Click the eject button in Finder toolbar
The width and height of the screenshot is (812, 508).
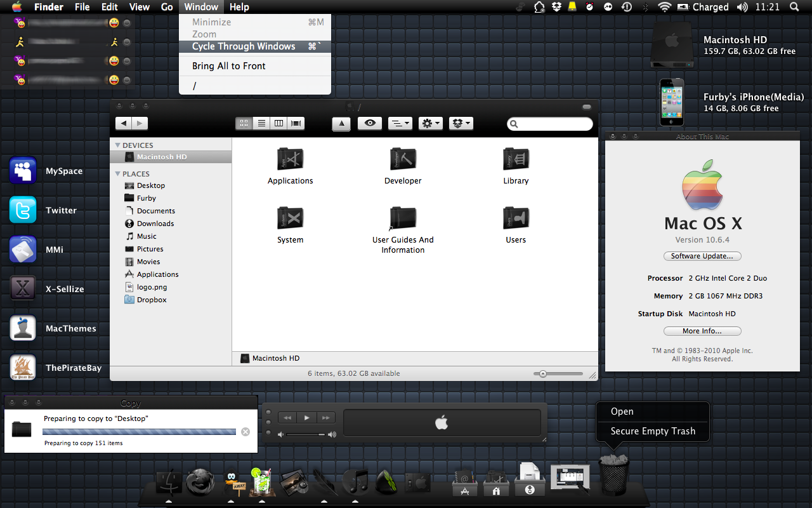[341, 123]
